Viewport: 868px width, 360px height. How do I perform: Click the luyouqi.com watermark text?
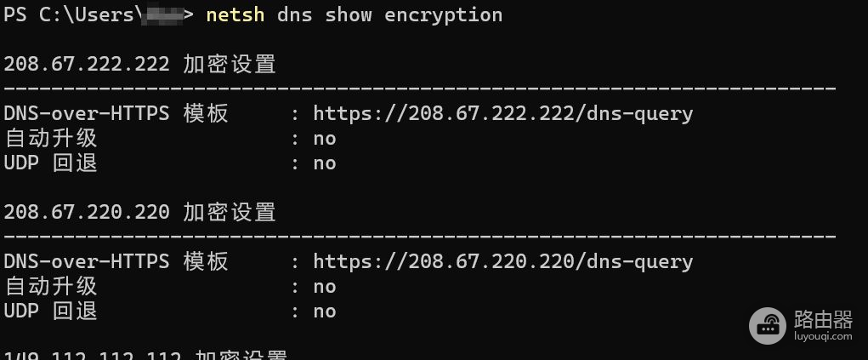pyautogui.click(x=822, y=336)
